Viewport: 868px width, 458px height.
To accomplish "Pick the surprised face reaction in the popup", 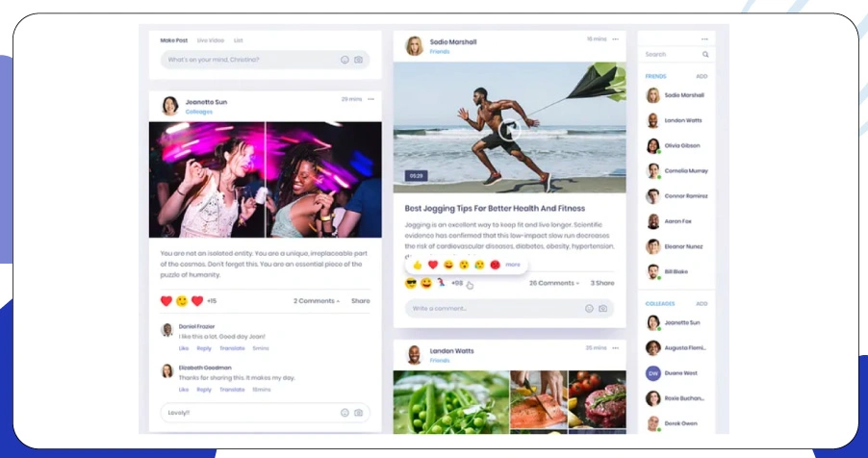I will 464,265.
